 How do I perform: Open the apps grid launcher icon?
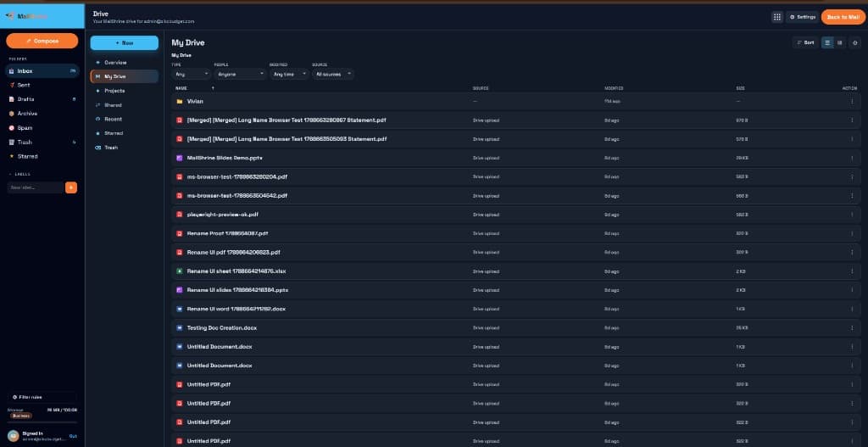pyautogui.click(x=776, y=17)
